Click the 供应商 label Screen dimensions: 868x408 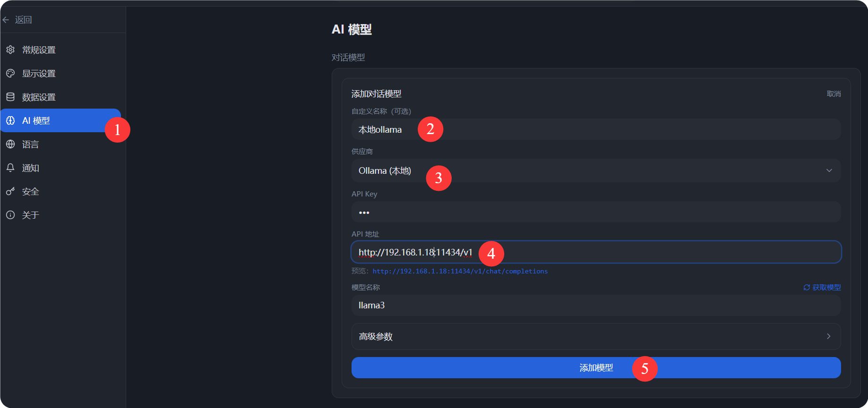point(362,152)
